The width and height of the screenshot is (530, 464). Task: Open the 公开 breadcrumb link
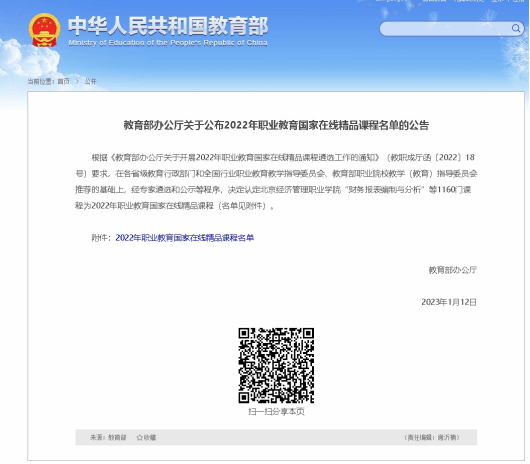[91, 81]
